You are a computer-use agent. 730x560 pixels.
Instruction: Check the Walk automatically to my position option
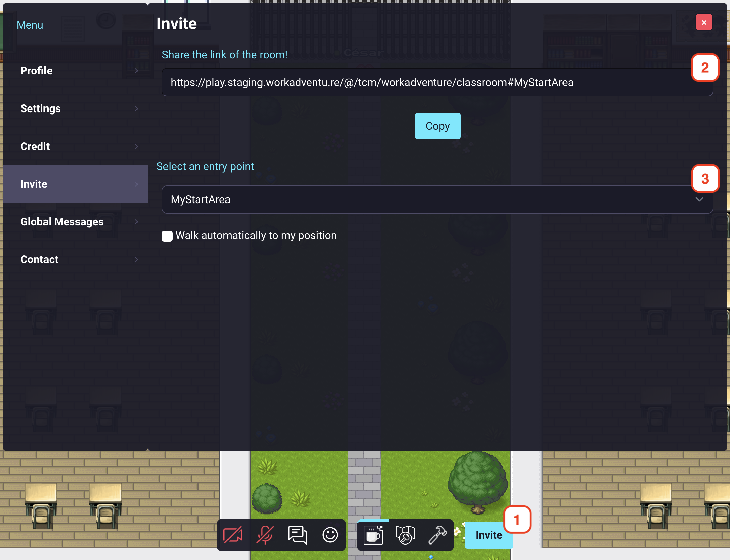click(167, 235)
